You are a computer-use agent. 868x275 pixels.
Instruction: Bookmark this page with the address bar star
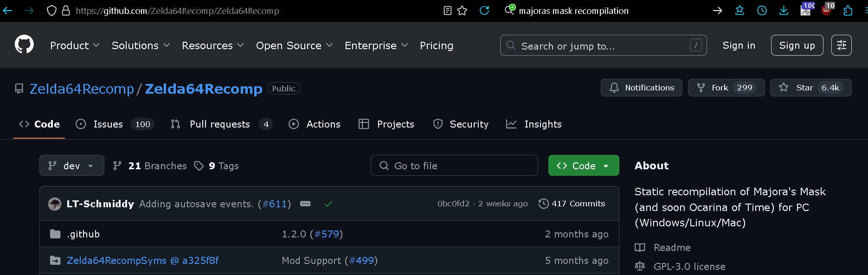click(x=462, y=10)
